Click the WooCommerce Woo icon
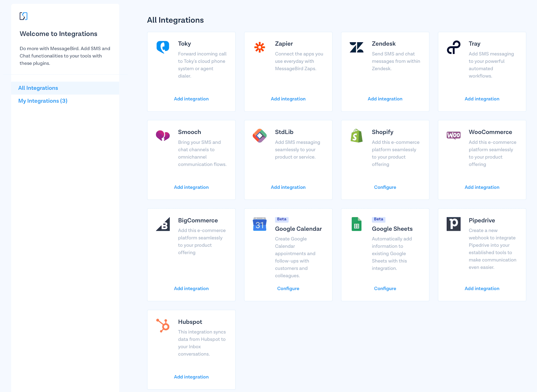This screenshot has width=537, height=392. coord(453,135)
